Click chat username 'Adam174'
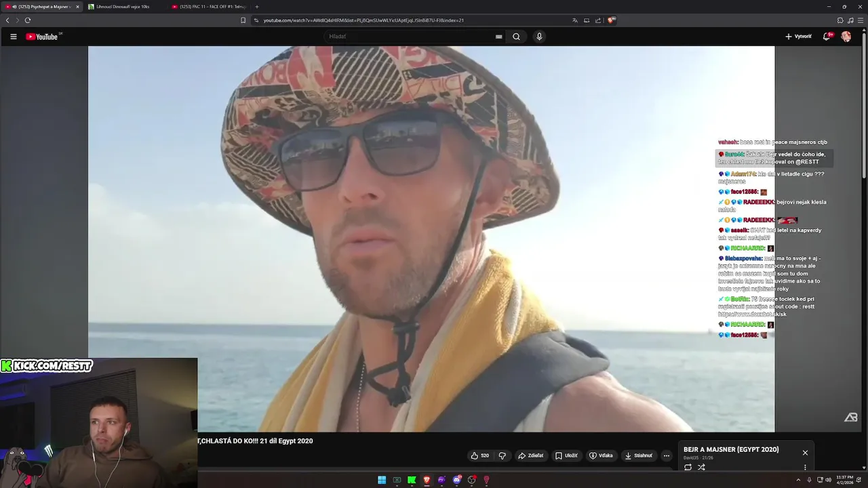868x488 pixels. [x=743, y=174]
